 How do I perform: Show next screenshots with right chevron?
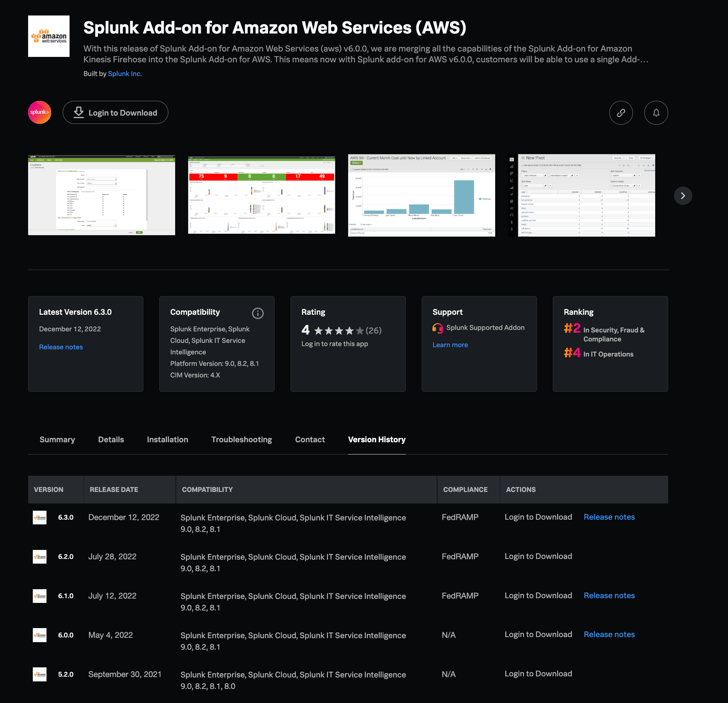(682, 196)
